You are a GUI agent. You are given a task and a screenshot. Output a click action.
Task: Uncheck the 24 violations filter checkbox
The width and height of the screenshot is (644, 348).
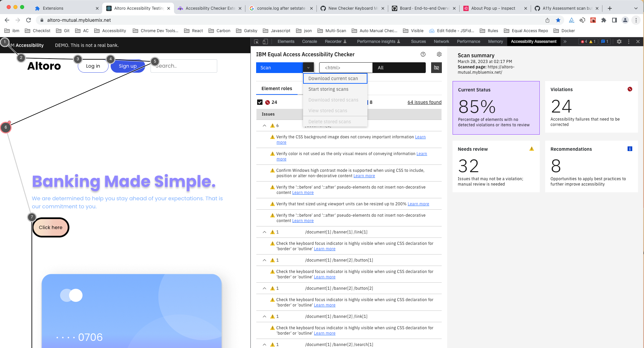260,102
